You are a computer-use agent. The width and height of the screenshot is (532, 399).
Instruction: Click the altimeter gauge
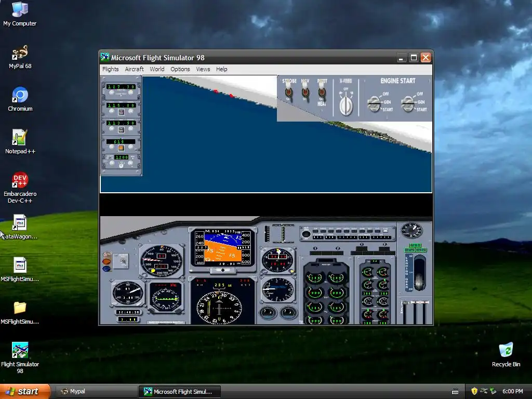(277, 260)
